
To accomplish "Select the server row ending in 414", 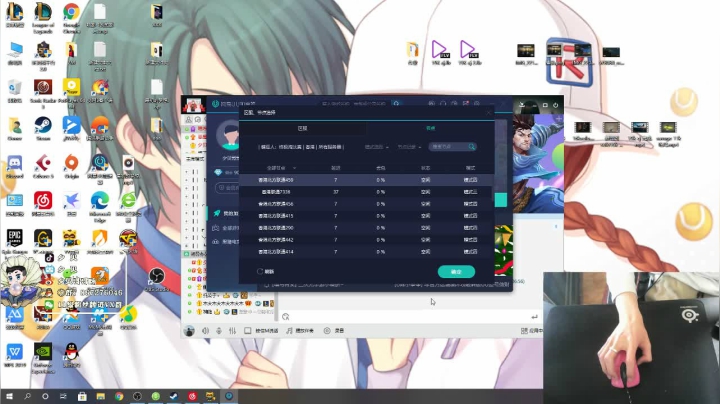I will pos(366,252).
